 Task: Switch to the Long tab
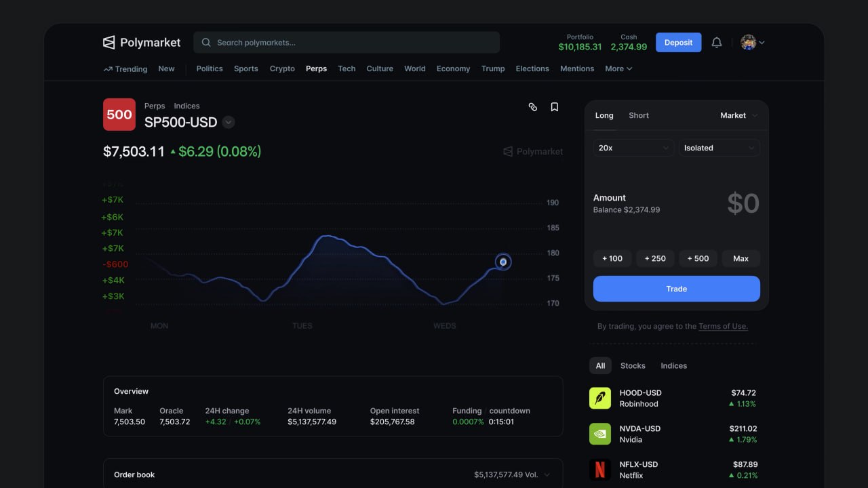(604, 116)
